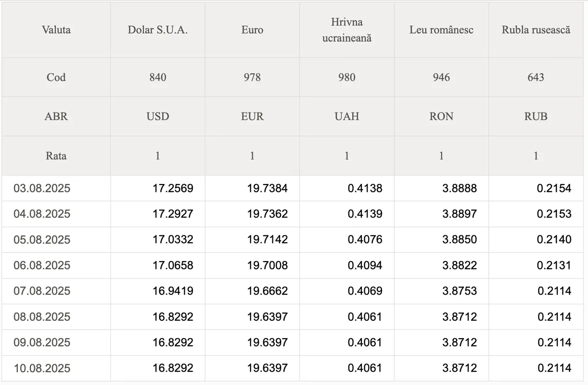Click the Valuta header cell
The height and width of the screenshot is (385, 588).
56,30
